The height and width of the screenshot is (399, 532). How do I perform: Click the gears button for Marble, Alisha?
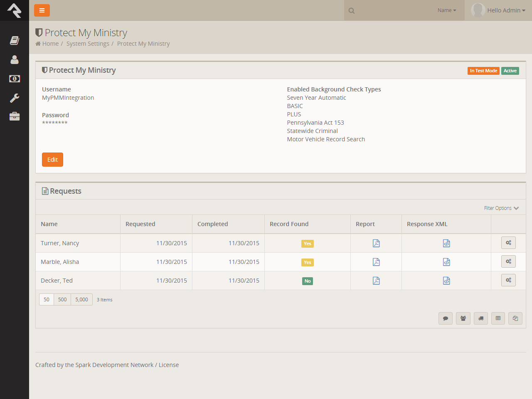click(508, 261)
